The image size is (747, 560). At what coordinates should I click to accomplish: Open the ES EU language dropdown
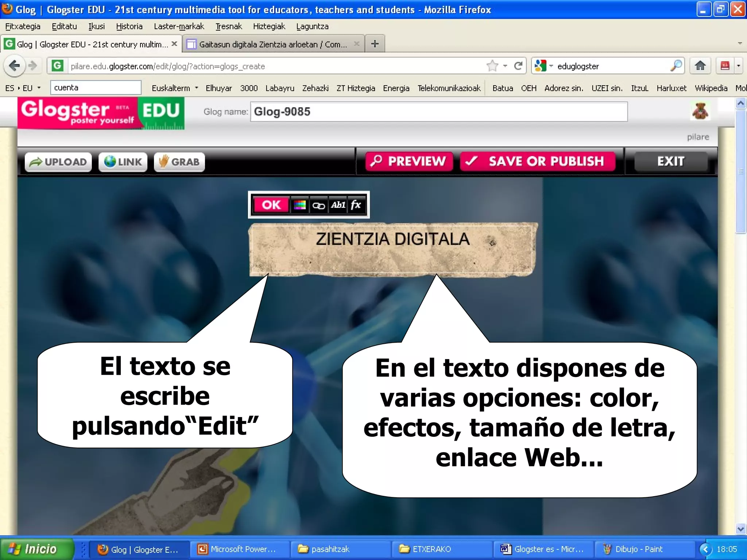pyautogui.click(x=23, y=88)
